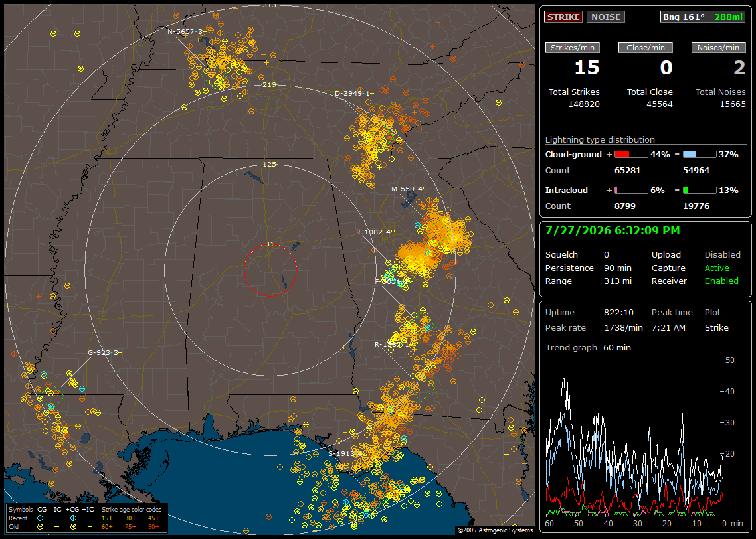Select storm cell label M-559-4

(x=409, y=189)
